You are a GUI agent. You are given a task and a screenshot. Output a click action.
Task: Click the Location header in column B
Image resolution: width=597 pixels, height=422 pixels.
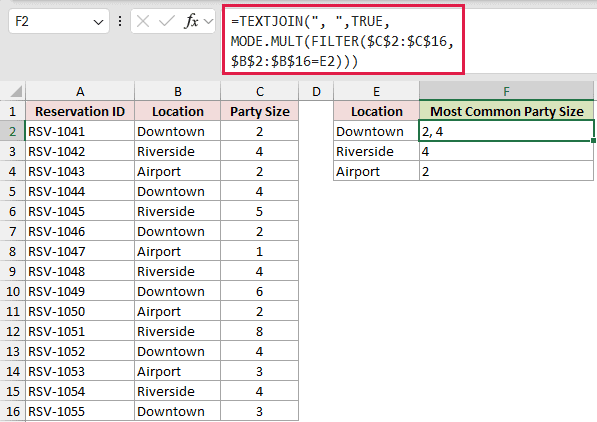[x=177, y=111]
